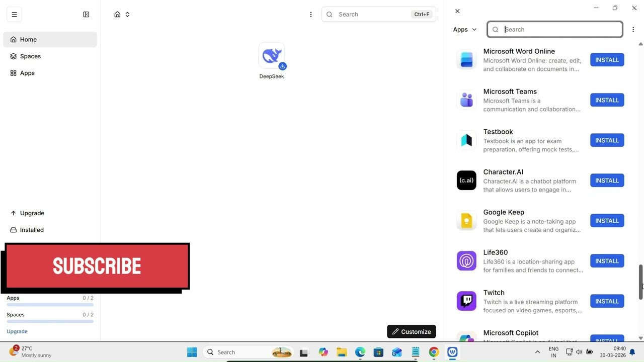The height and width of the screenshot is (362, 644).
Task: Click the Character.AI icon
Action: pyautogui.click(x=466, y=180)
